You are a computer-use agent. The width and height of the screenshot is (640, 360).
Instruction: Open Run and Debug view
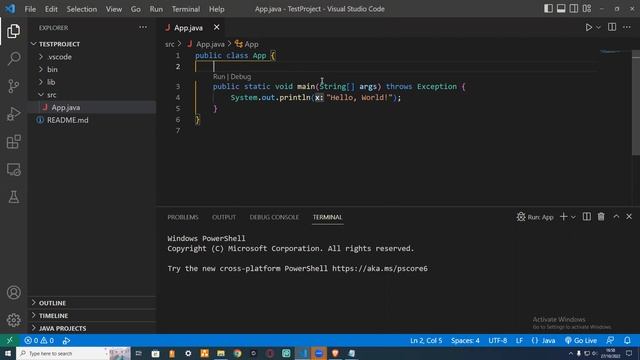13,114
